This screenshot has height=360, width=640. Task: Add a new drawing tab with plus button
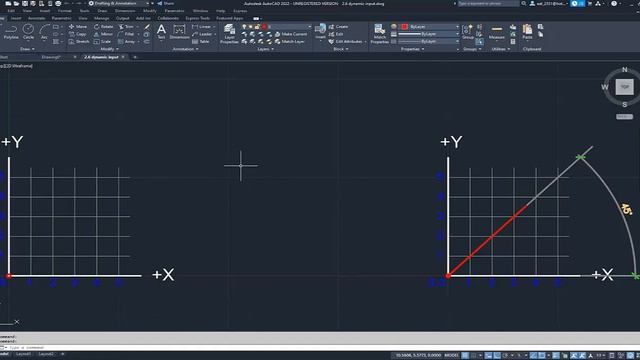pos(135,57)
